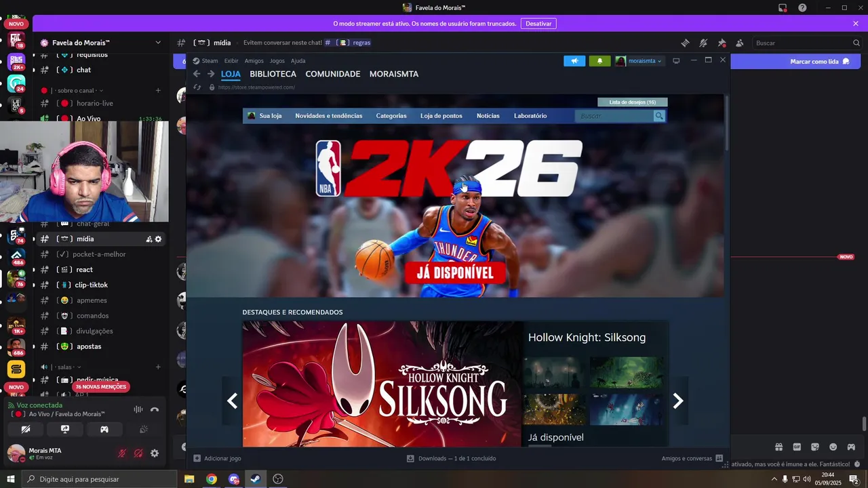Open Categorias in Steam store nav
The image size is (868, 488).
(391, 116)
